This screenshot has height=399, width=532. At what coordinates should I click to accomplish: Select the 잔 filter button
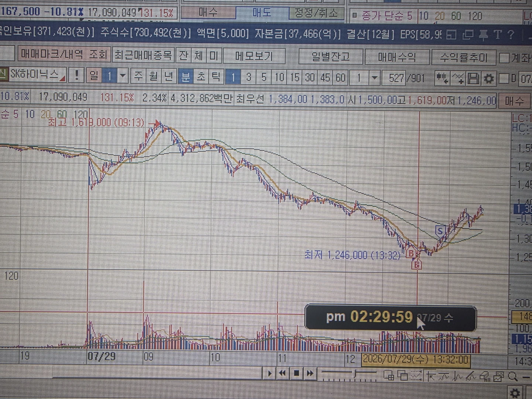click(x=183, y=56)
